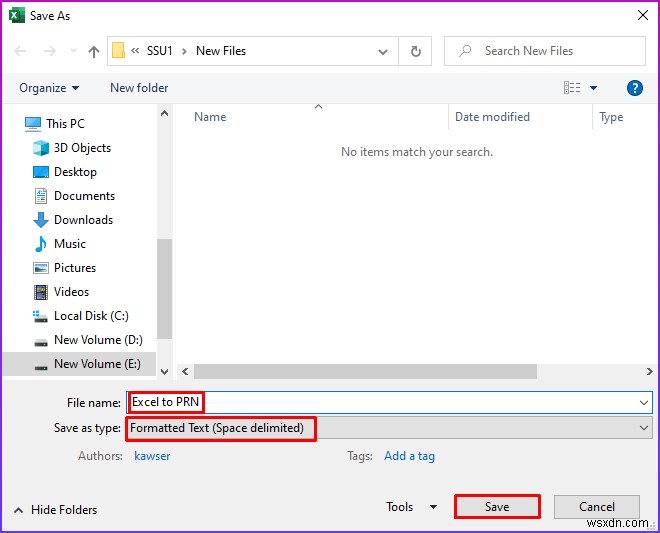Open 3D Objects folder

[x=72, y=148]
